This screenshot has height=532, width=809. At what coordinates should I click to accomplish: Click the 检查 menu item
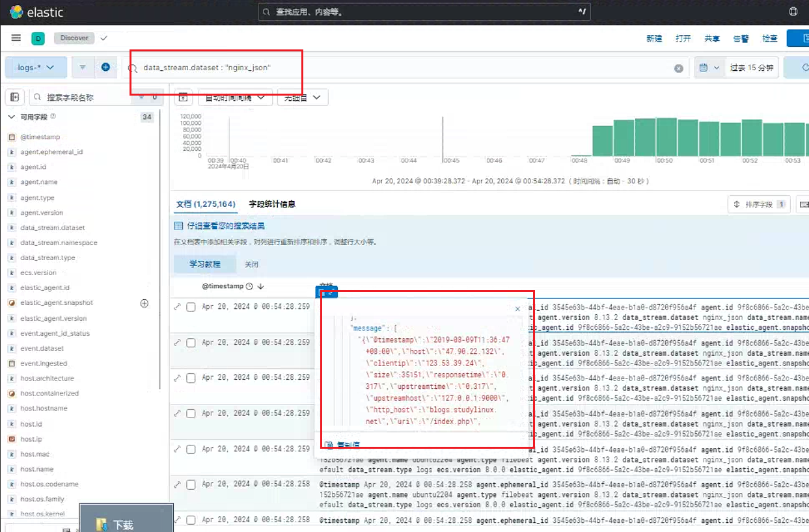770,38
